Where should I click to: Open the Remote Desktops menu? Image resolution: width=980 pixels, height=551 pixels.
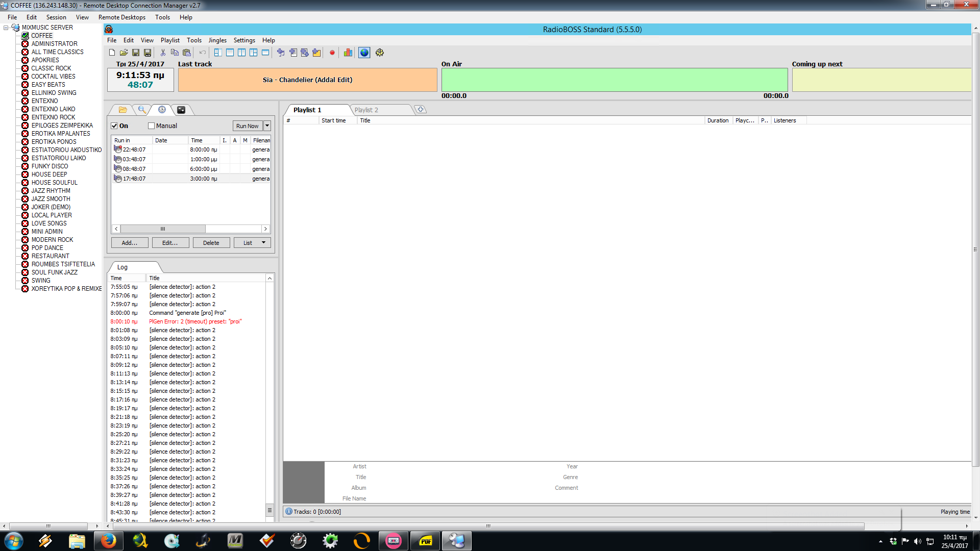(x=122, y=17)
